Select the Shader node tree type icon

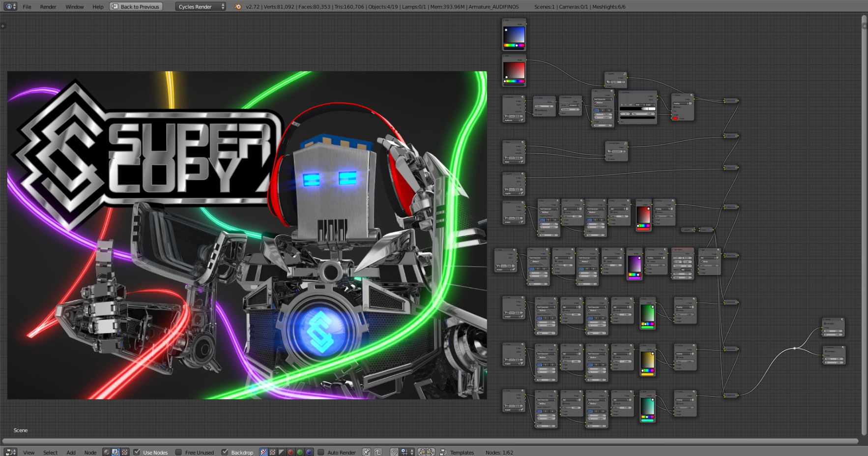pos(107,452)
